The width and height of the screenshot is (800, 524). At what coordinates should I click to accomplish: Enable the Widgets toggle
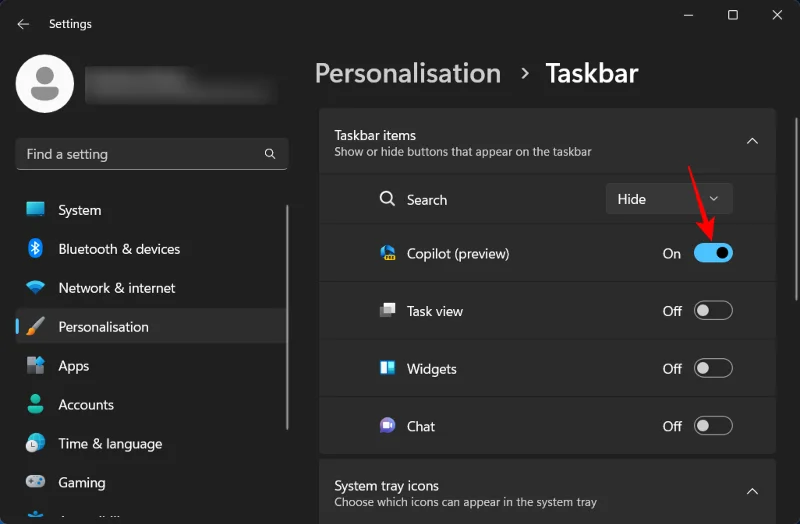click(x=713, y=368)
